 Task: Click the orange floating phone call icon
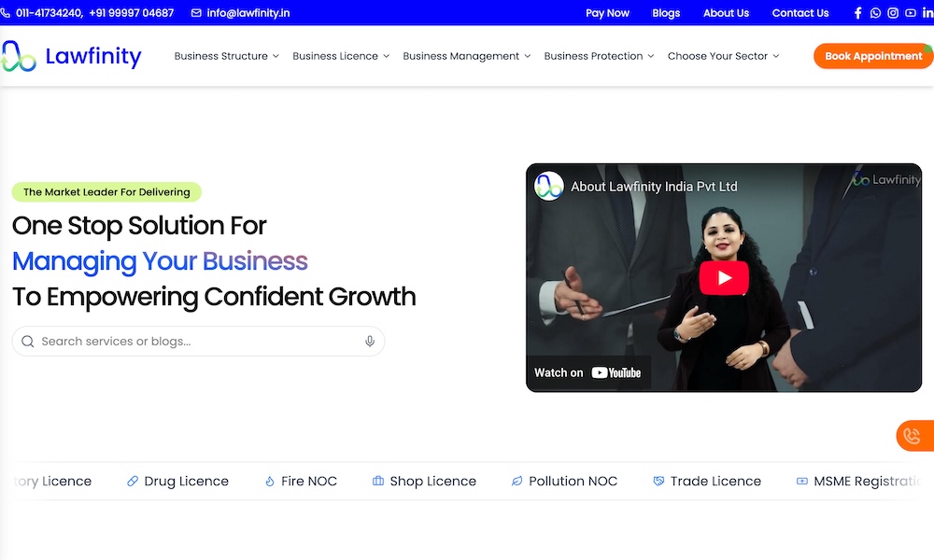click(x=913, y=436)
